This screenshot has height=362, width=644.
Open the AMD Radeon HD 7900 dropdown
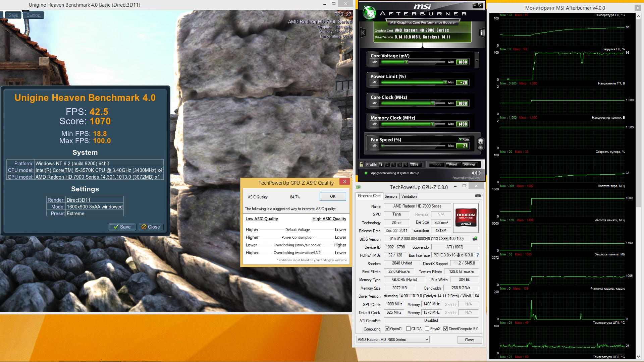(x=393, y=340)
